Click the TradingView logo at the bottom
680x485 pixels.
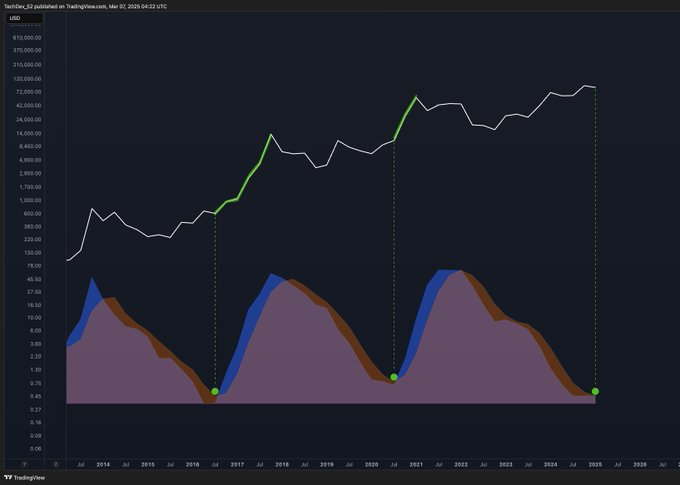[x=24, y=478]
